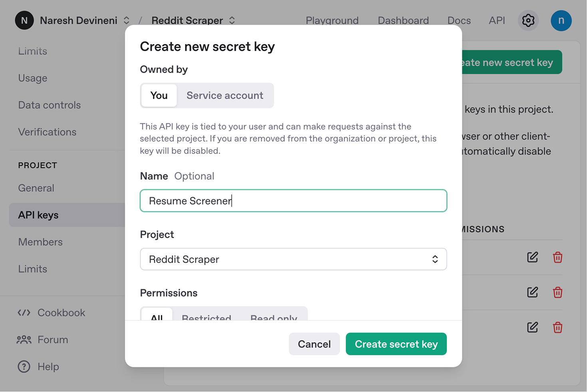Click inside the Name field showing Resume Screener

293,201
